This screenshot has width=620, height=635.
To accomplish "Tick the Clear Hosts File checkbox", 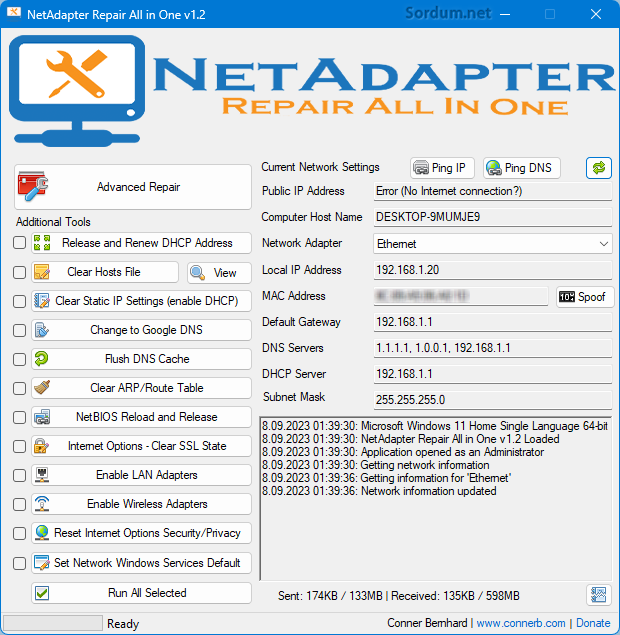I will [19, 272].
